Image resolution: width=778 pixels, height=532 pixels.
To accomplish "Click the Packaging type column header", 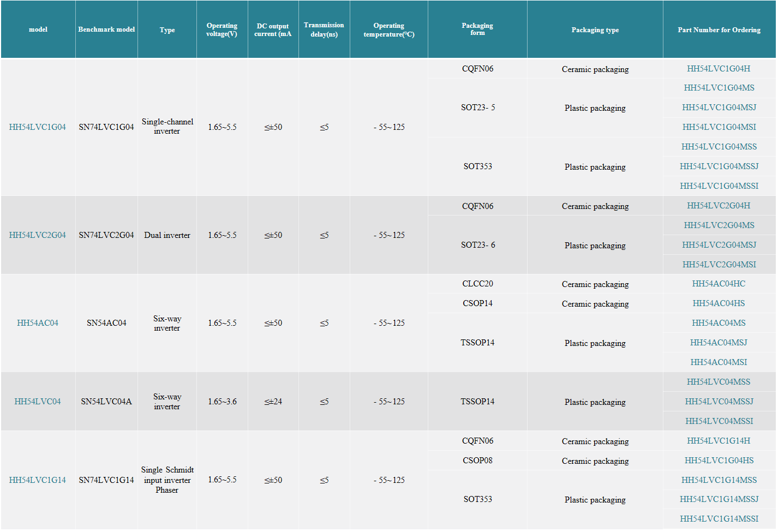I will pos(595,30).
